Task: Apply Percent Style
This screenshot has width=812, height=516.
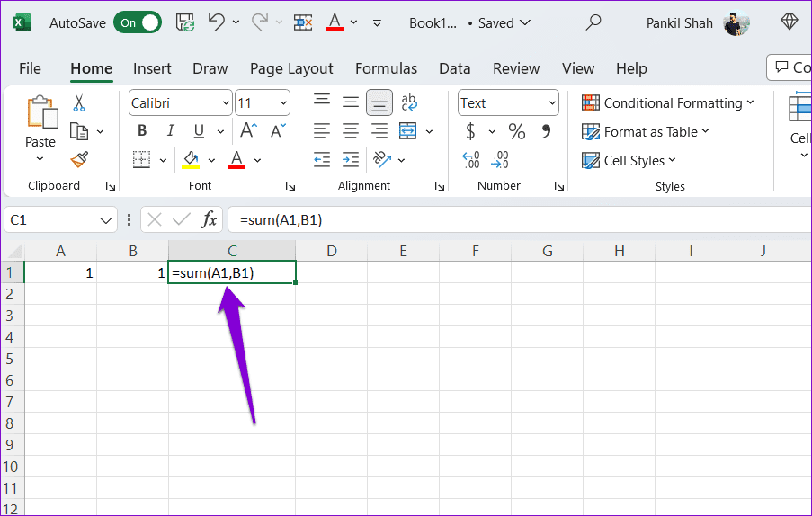Action: pos(517,131)
